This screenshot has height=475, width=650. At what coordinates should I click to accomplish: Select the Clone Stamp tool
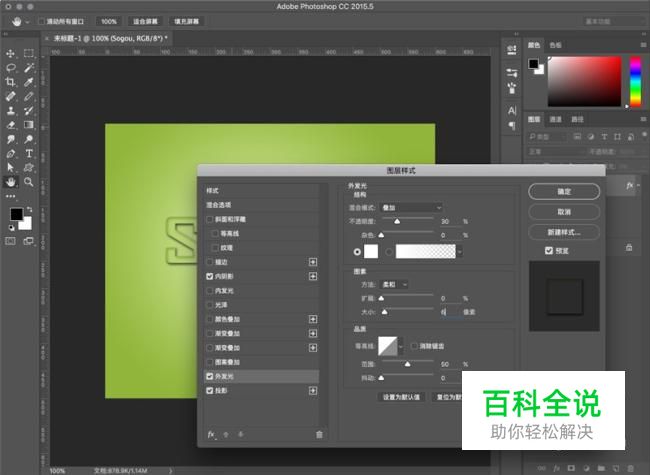(x=11, y=111)
